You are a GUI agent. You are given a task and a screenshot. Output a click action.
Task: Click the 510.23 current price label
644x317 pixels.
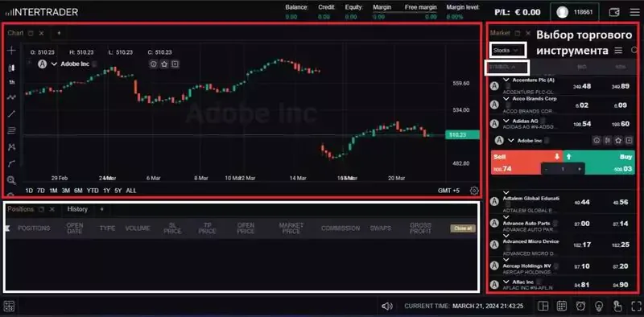click(x=462, y=134)
